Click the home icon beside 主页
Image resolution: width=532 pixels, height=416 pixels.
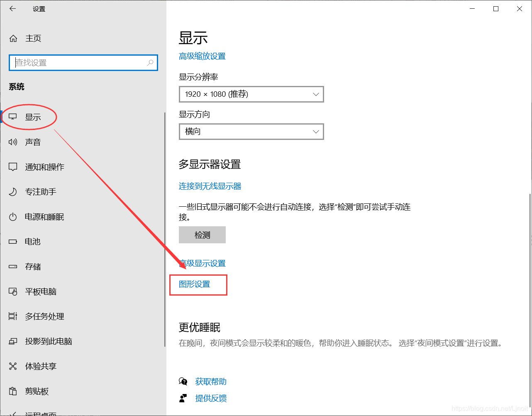(x=13, y=39)
